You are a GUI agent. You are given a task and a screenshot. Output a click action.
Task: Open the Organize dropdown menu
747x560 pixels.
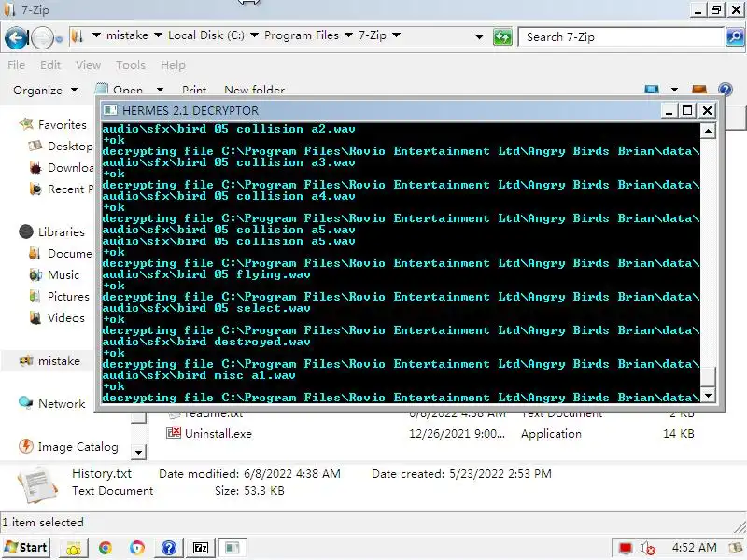[45, 90]
